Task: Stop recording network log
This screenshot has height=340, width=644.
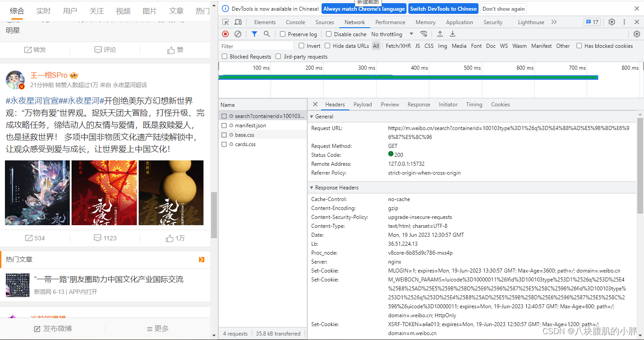Action: coord(225,34)
